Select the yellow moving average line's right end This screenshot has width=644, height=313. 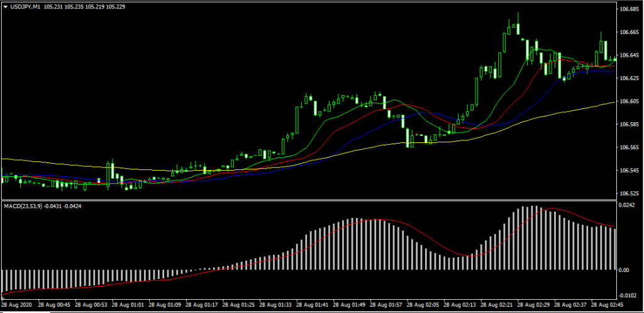tap(613, 102)
